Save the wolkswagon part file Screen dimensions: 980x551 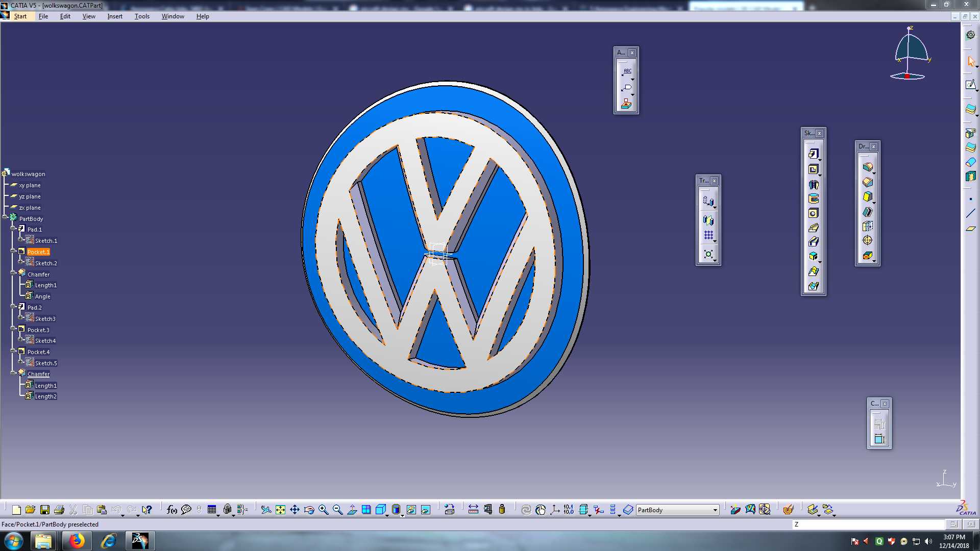(45, 510)
